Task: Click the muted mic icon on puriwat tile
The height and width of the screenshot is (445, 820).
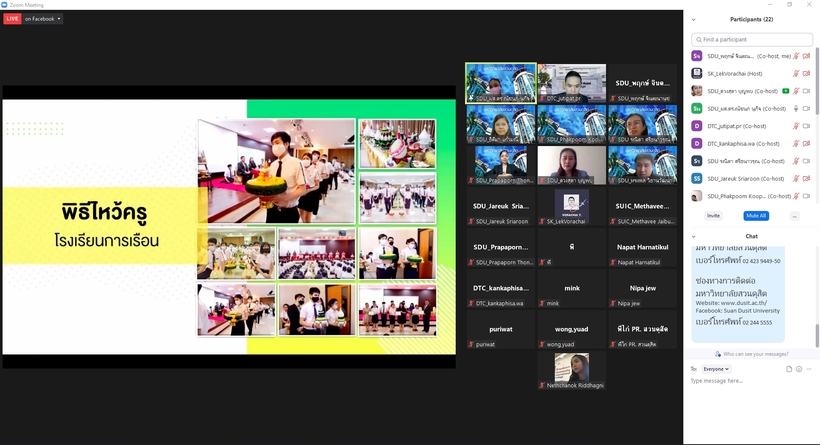Action: click(471, 345)
